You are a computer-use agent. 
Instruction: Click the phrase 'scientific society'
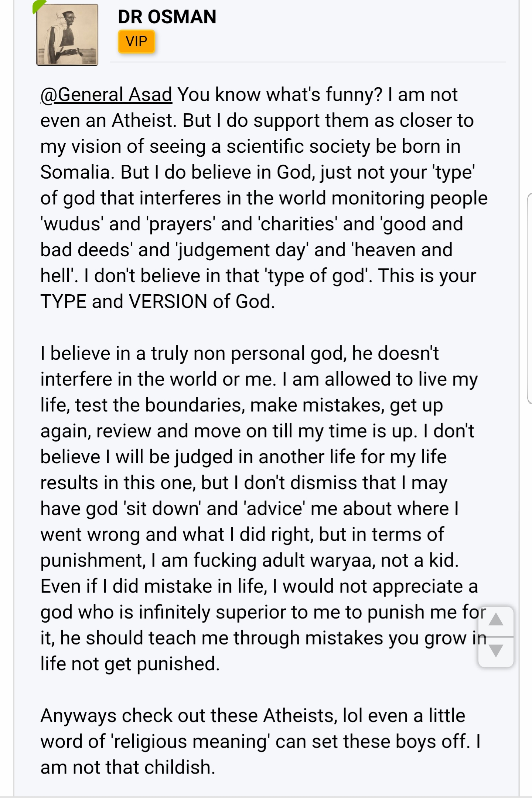299,146
